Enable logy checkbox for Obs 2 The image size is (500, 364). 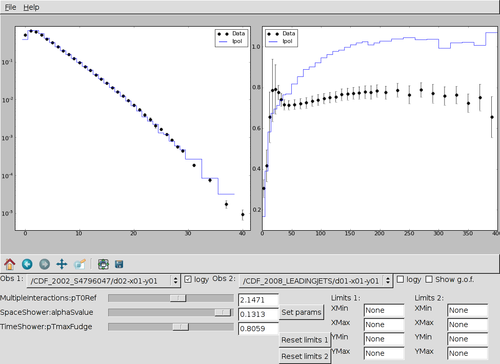pyautogui.click(x=400, y=279)
